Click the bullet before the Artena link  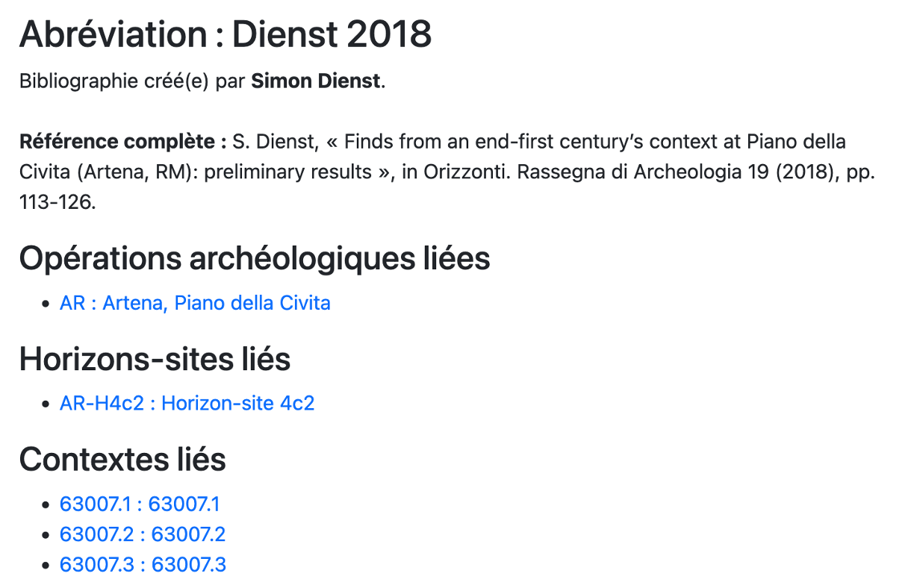point(47,304)
